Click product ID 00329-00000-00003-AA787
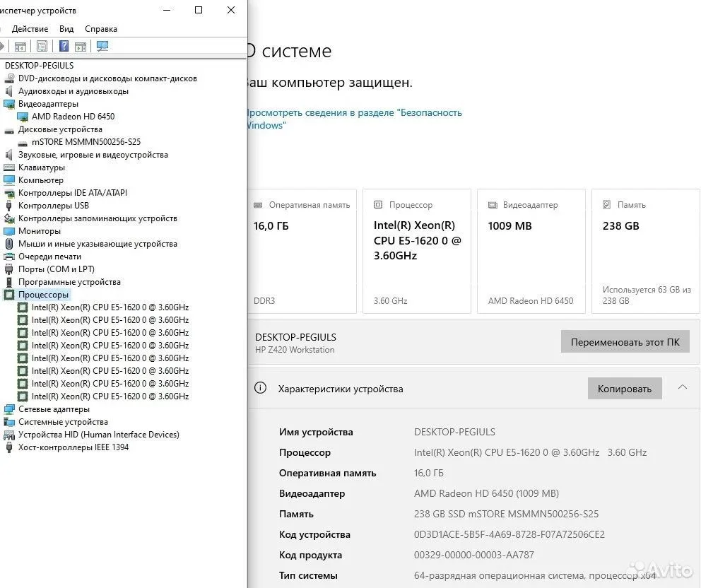The image size is (701, 588). click(474, 555)
